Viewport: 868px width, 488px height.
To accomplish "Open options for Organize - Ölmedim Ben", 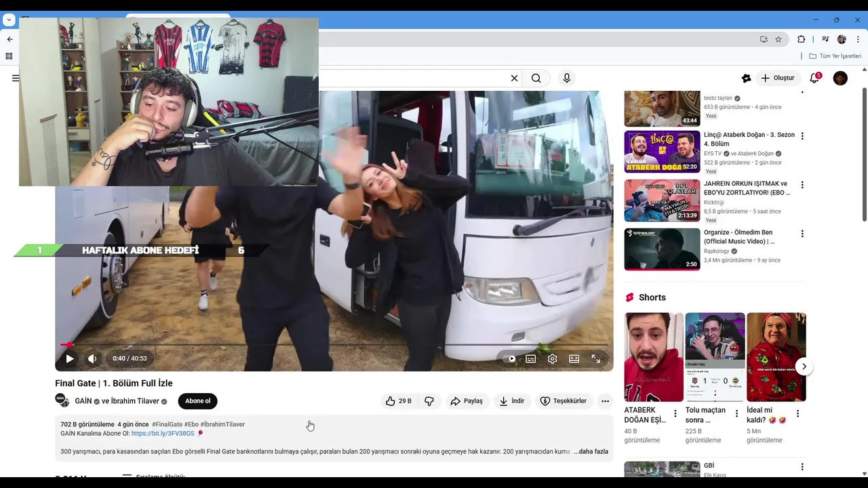I will coord(802,234).
